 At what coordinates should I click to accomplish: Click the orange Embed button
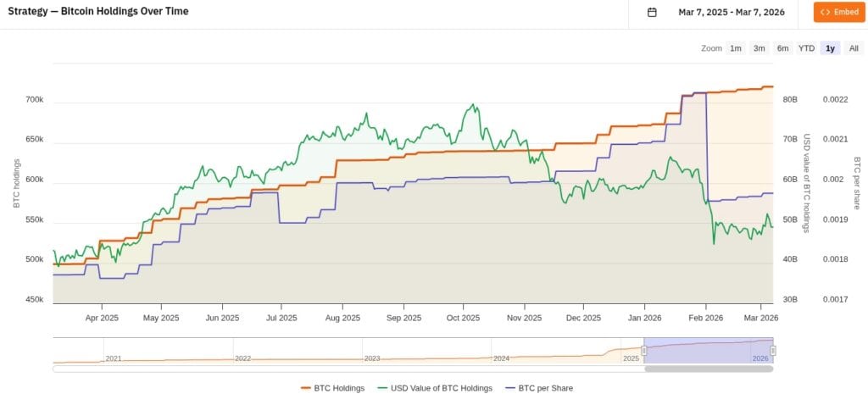tap(839, 13)
